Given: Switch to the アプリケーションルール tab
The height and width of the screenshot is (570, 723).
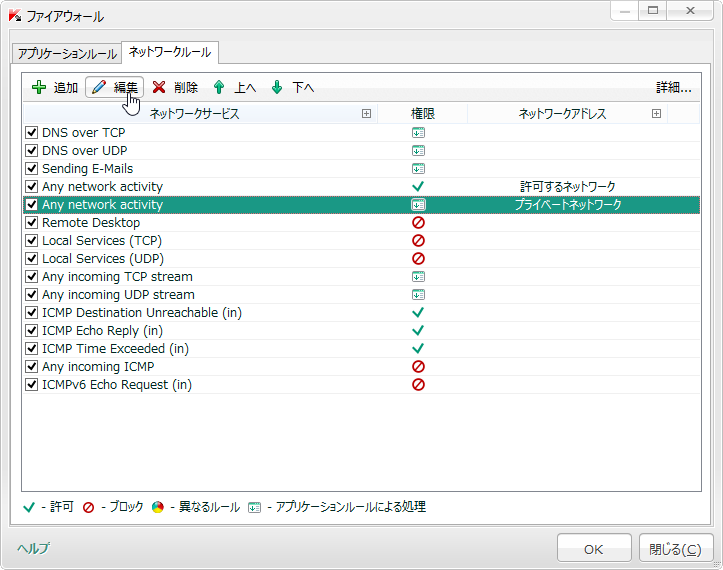Looking at the screenshot, I should point(65,53).
